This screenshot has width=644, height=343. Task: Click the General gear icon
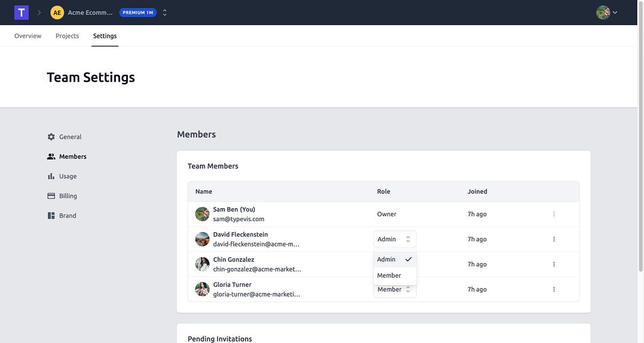pyautogui.click(x=51, y=137)
